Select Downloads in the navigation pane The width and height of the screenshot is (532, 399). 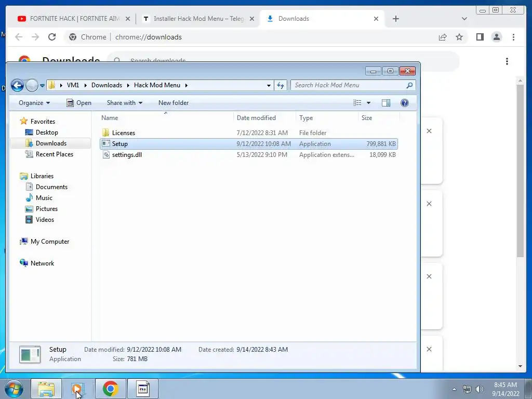coord(51,143)
